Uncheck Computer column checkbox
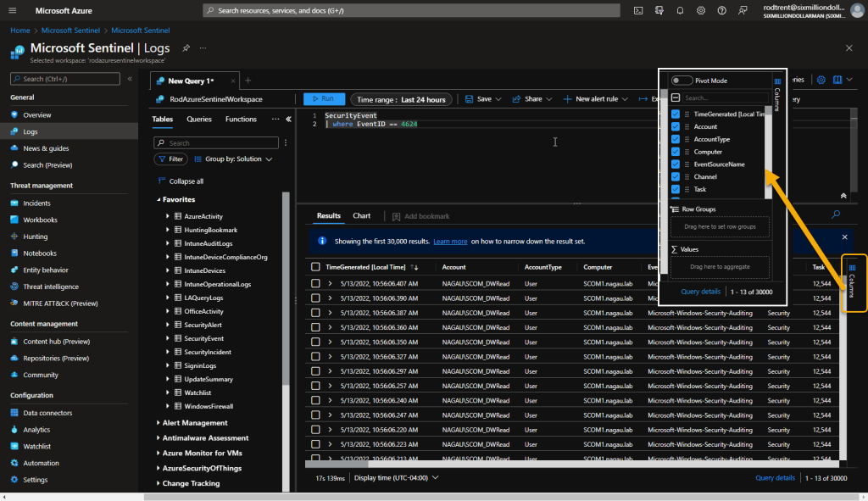The height and width of the screenshot is (501, 868). (676, 152)
